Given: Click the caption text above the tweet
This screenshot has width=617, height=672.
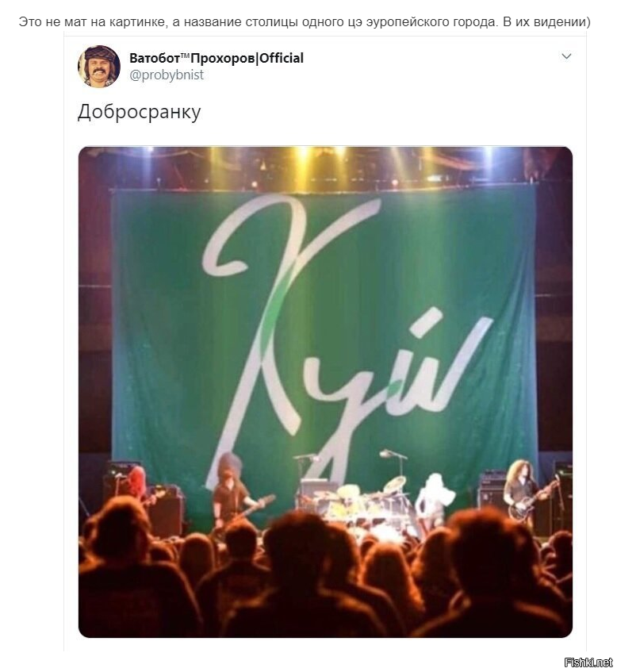Looking at the screenshot, I should click(x=305, y=22).
